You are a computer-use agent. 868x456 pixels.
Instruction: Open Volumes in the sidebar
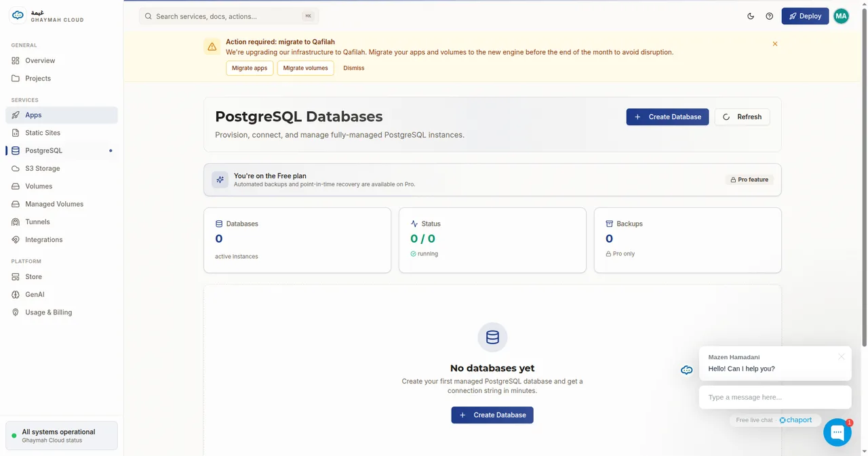62,186
